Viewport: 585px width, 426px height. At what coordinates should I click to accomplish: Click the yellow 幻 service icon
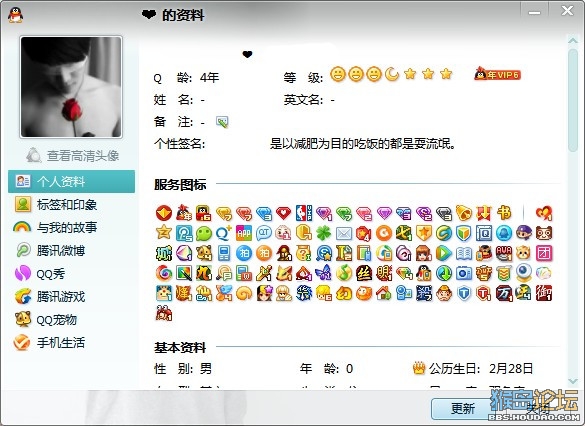click(x=344, y=294)
